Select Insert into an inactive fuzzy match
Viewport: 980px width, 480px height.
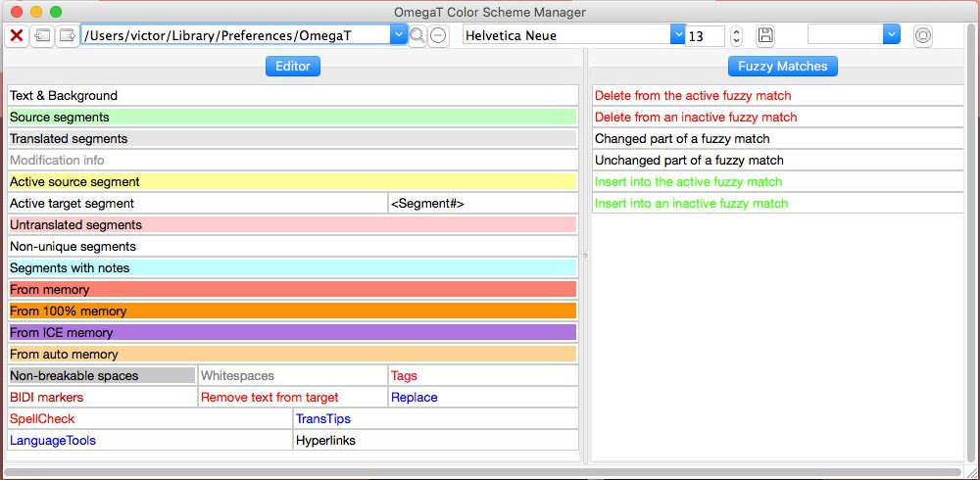778,203
